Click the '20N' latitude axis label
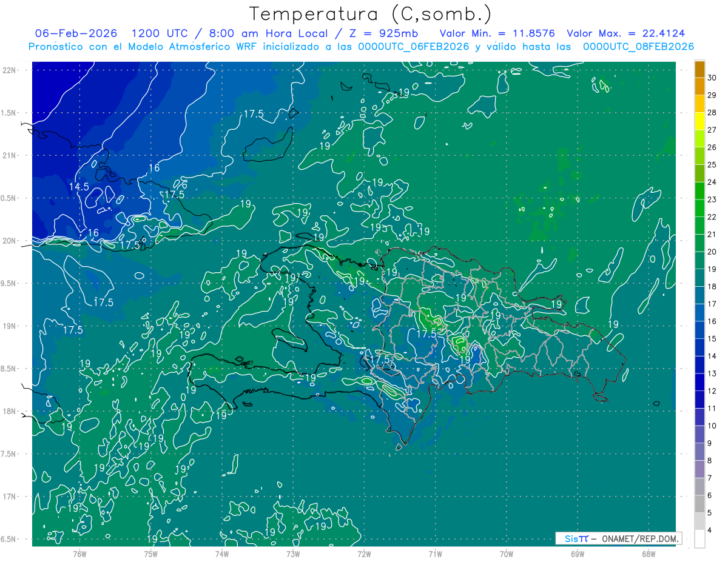728x562 pixels. pyautogui.click(x=9, y=241)
